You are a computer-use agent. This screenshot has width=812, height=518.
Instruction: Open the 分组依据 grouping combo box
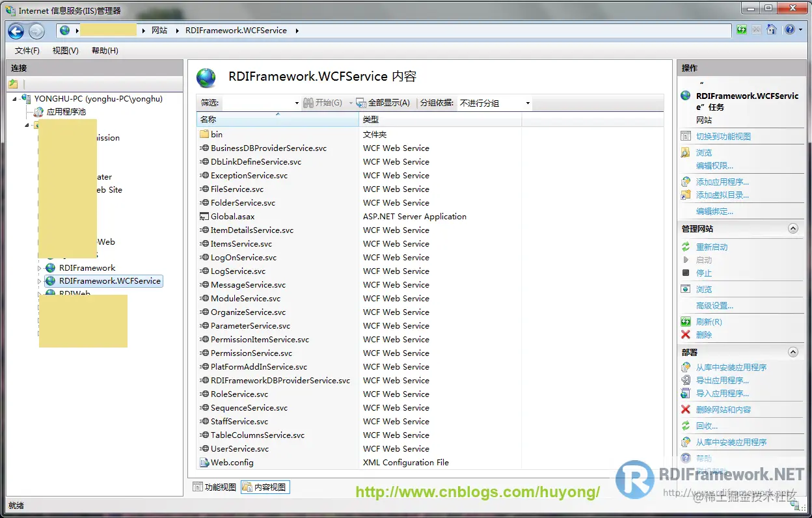click(494, 103)
